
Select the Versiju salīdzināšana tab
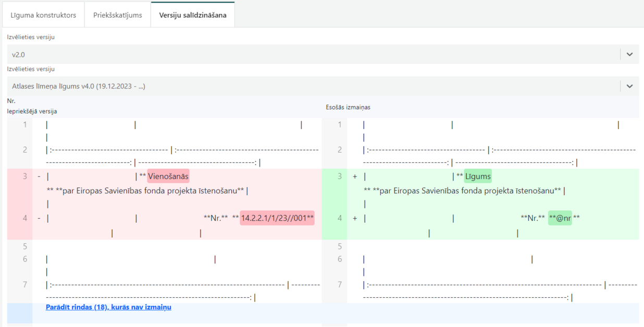pos(193,15)
